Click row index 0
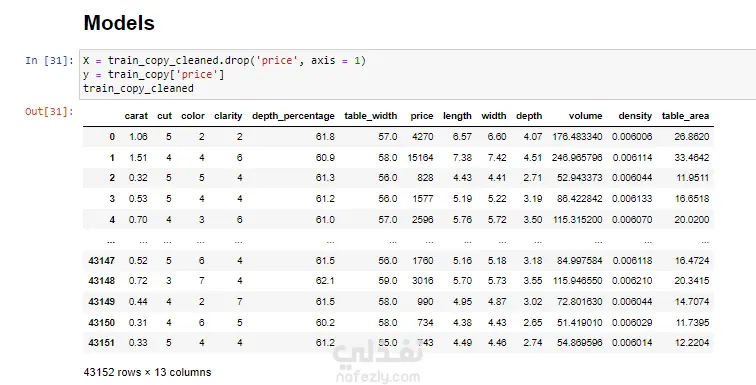Viewport: 756px width, 385px height. point(112,137)
